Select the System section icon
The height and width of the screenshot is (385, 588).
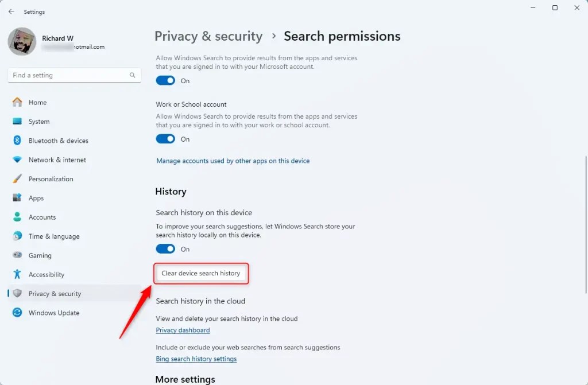click(17, 121)
